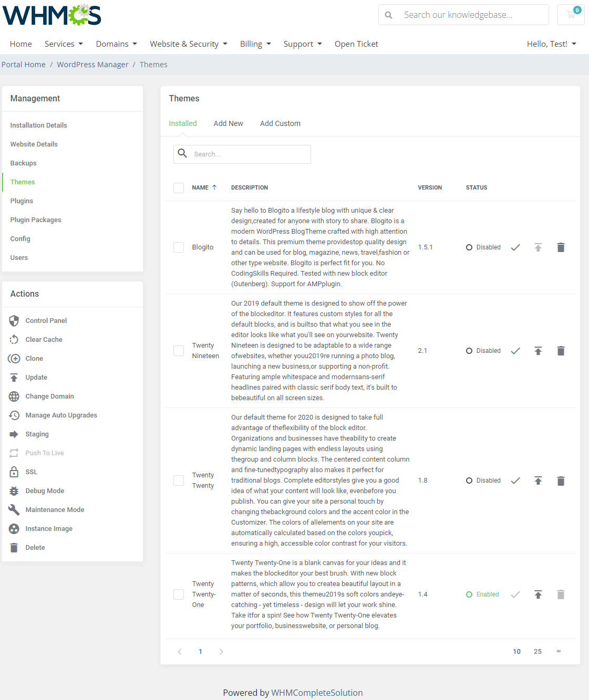Switch to the Add New tab

point(229,123)
